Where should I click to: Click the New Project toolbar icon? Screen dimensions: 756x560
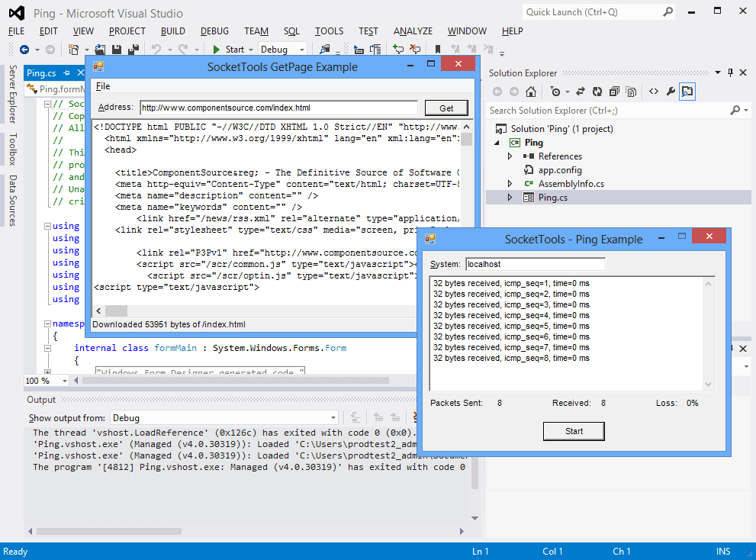tap(74, 49)
